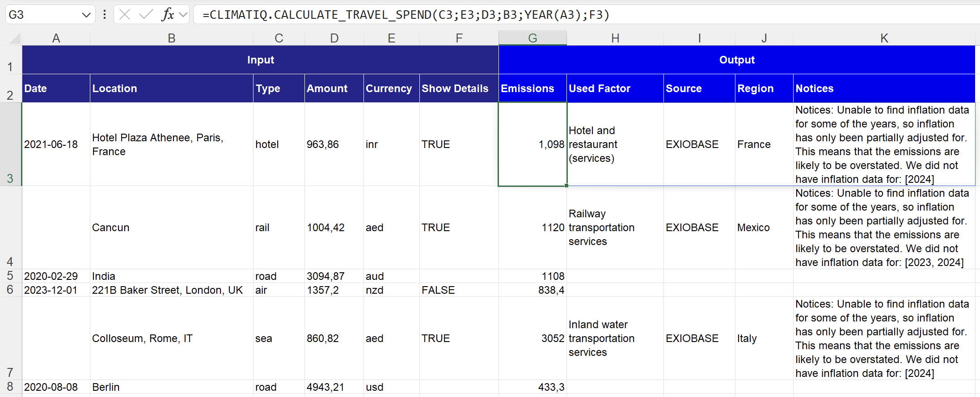Select the Inland water transportation services cell

click(615, 338)
